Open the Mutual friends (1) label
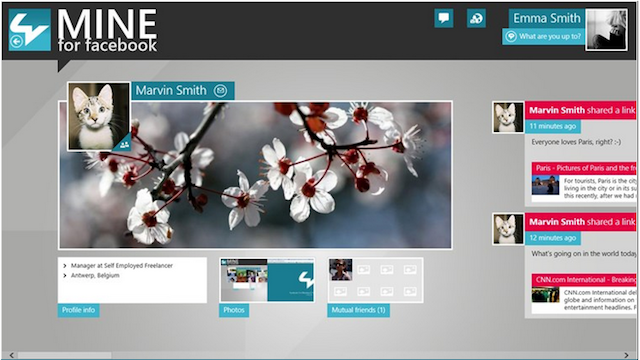The width and height of the screenshot is (640, 360). pos(358,310)
